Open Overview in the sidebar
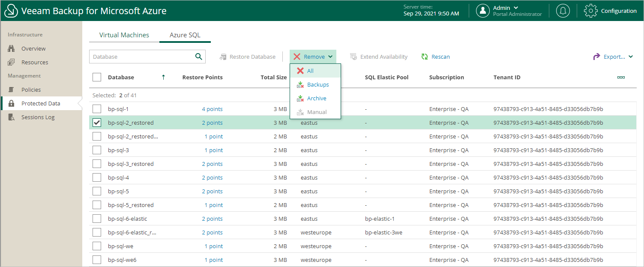 (33, 48)
